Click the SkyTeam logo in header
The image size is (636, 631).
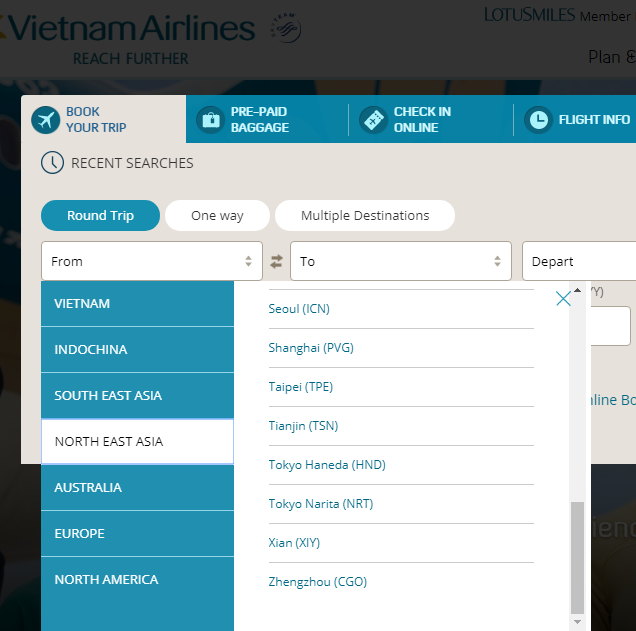point(285,29)
